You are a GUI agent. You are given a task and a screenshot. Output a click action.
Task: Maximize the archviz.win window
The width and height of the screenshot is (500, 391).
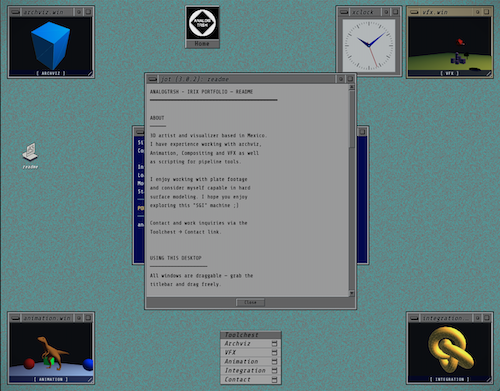click(88, 12)
